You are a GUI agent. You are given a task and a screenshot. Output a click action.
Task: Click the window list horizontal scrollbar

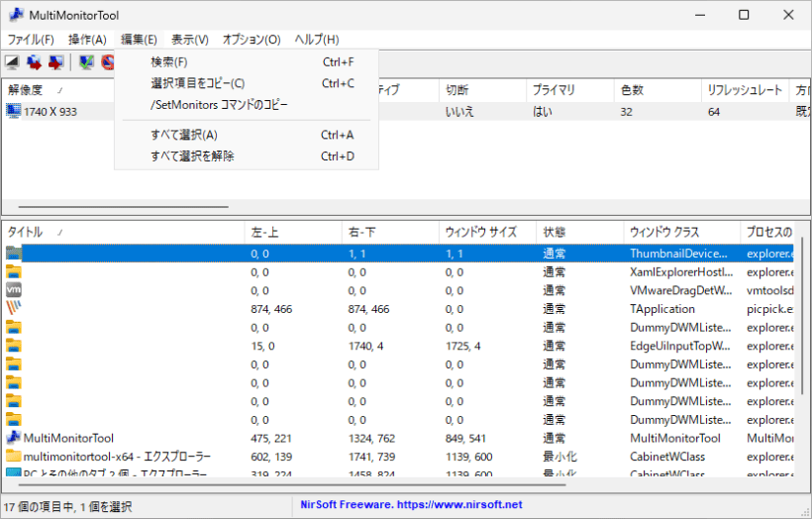click(292, 485)
